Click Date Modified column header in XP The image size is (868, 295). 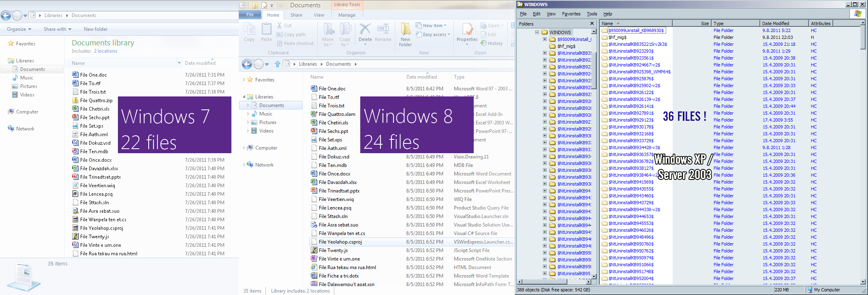tap(784, 24)
